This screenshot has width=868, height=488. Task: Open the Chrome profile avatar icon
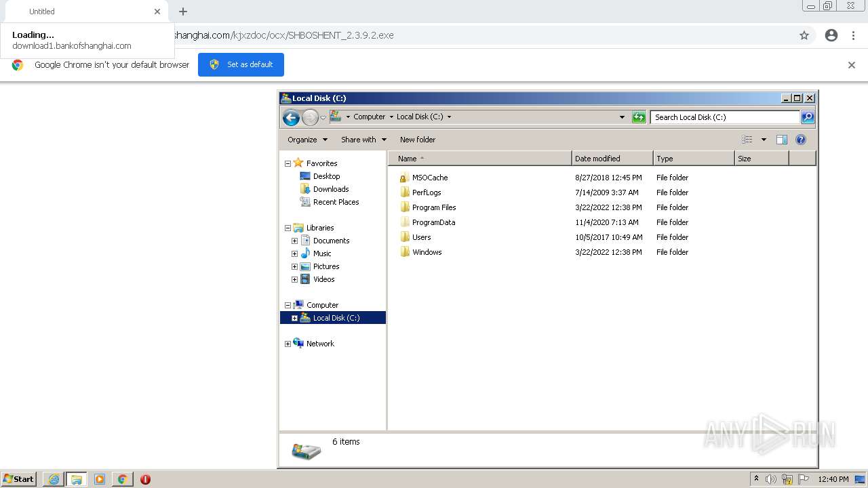point(831,35)
